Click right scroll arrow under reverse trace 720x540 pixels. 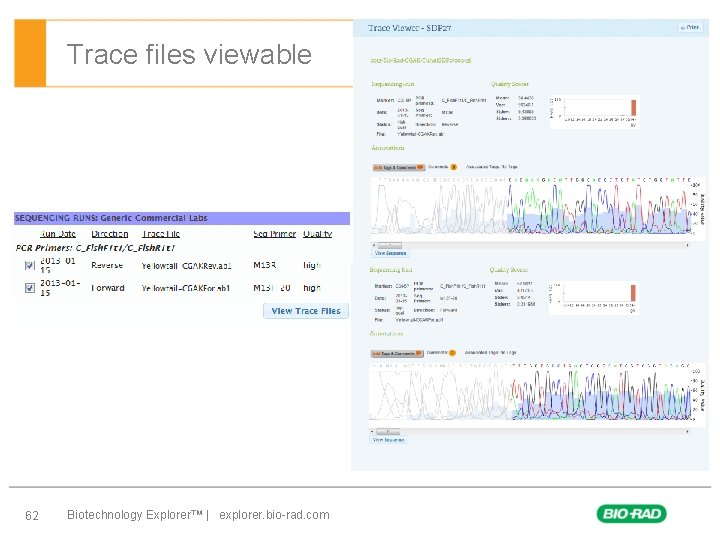pos(687,245)
